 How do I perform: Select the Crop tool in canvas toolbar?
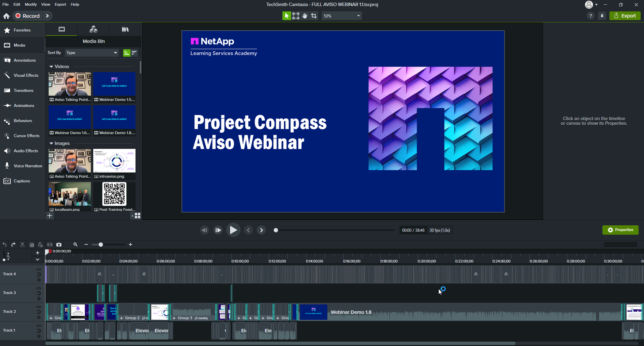point(314,16)
